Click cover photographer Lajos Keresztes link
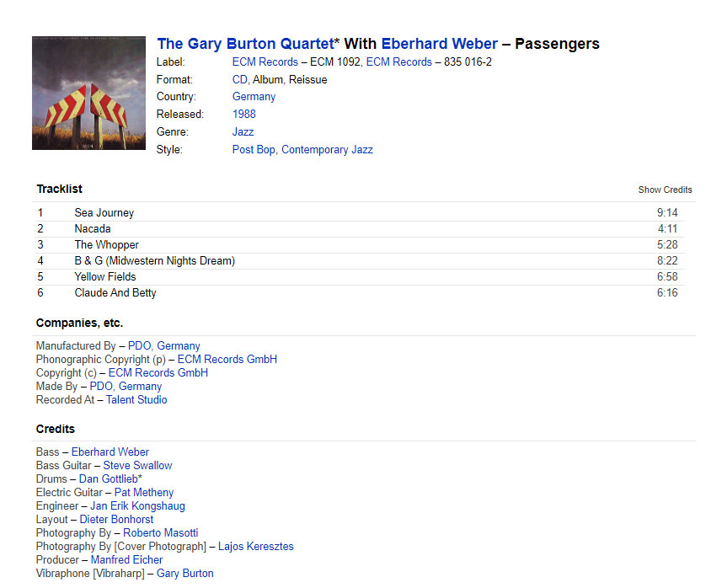 [255, 547]
